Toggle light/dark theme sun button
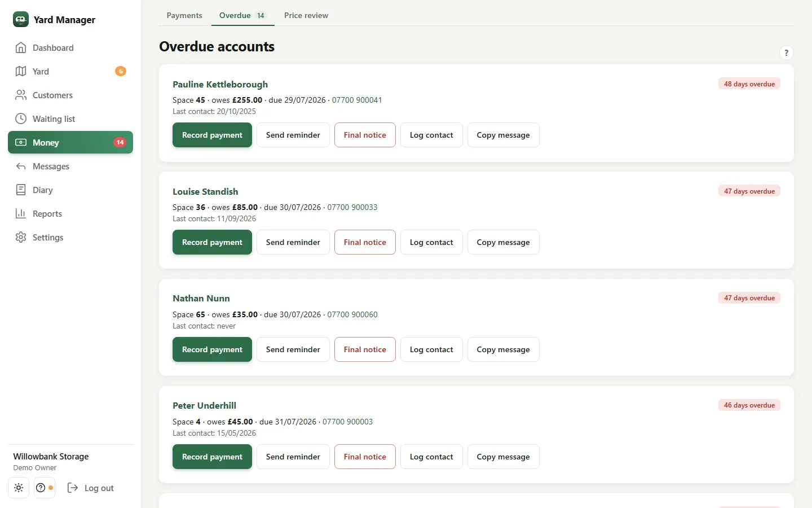The height and width of the screenshot is (508, 812). coord(19,488)
